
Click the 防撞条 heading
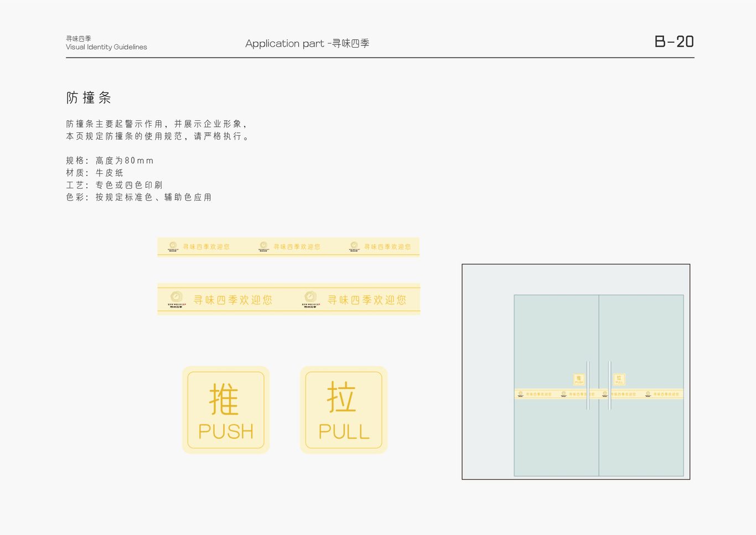click(89, 98)
